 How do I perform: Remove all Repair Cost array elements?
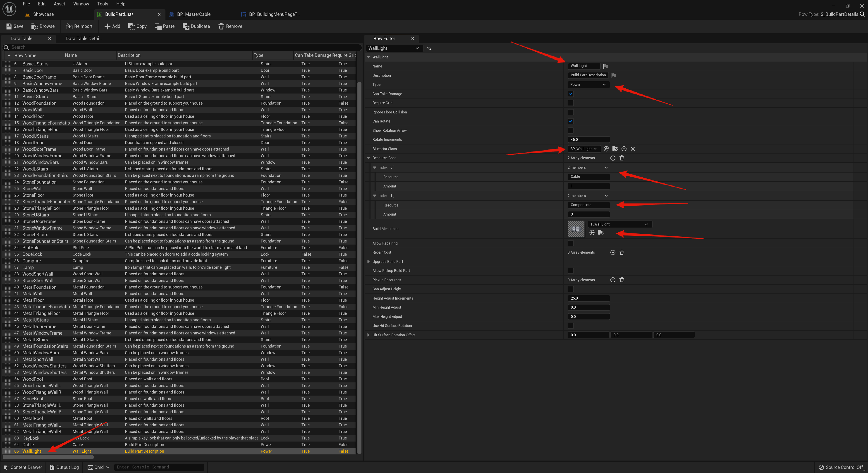click(622, 252)
